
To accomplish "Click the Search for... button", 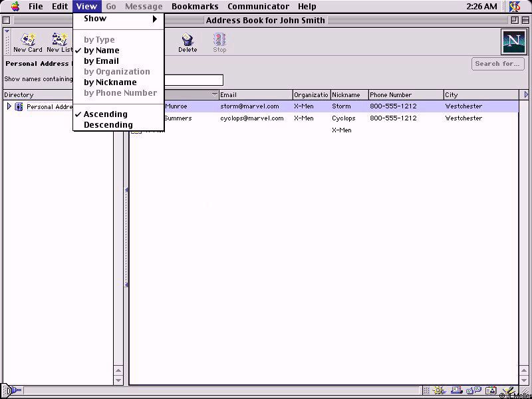I will point(497,64).
